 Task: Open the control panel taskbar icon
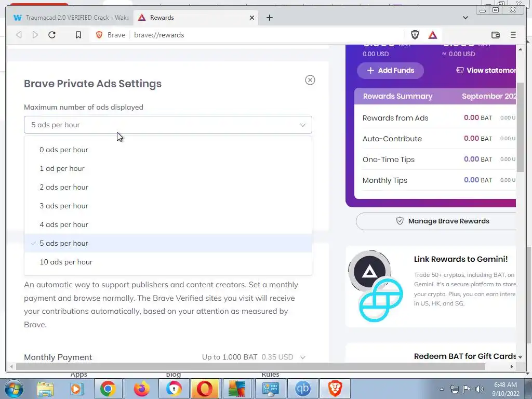[x=270, y=389]
